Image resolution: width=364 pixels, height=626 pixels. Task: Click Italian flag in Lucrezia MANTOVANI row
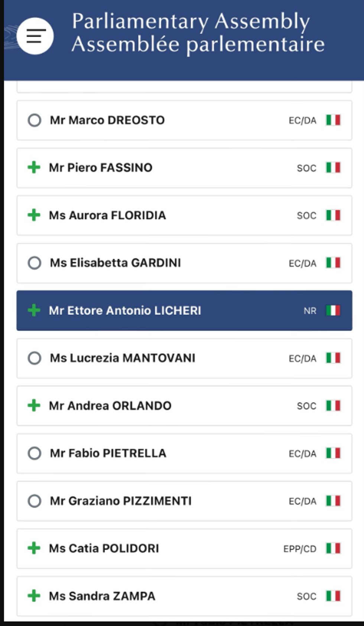pyautogui.click(x=333, y=358)
